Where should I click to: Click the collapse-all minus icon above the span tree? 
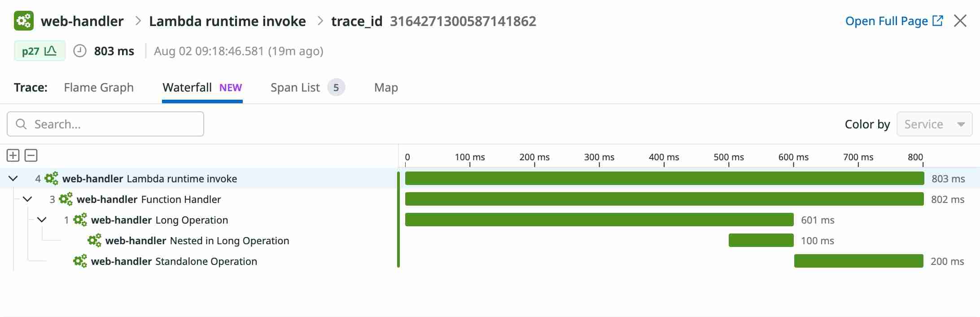pos(31,155)
